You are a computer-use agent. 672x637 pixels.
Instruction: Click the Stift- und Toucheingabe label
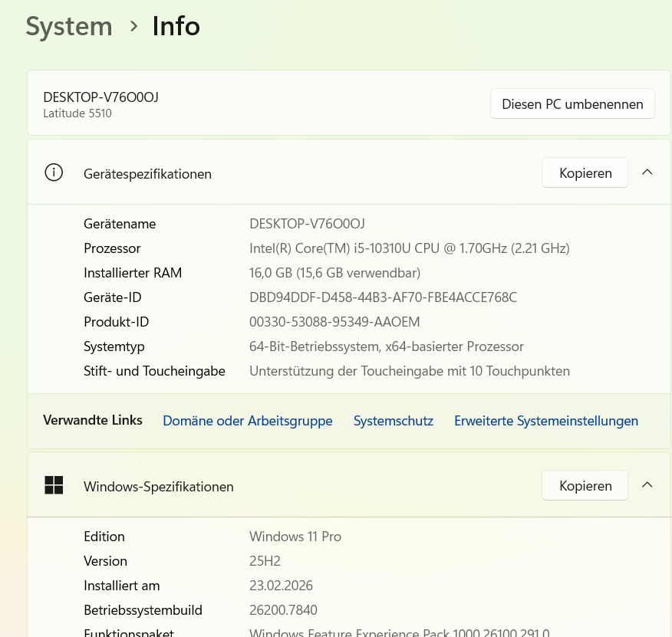tap(154, 371)
